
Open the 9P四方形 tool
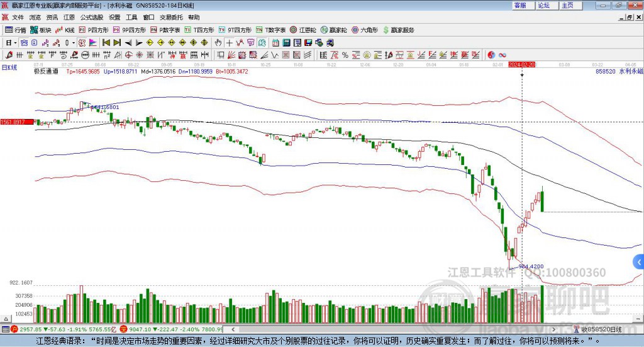pyautogui.click(x=130, y=30)
